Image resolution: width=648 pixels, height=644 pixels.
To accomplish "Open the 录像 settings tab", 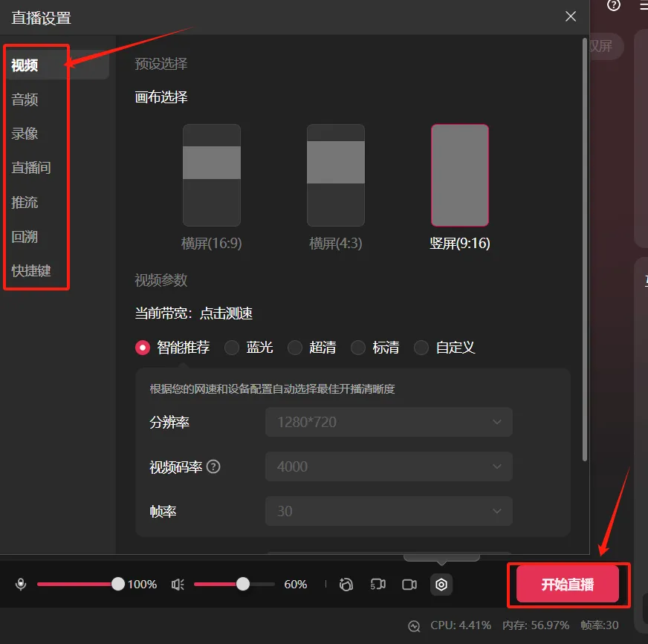I will pyautogui.click(x=25, y=134).
